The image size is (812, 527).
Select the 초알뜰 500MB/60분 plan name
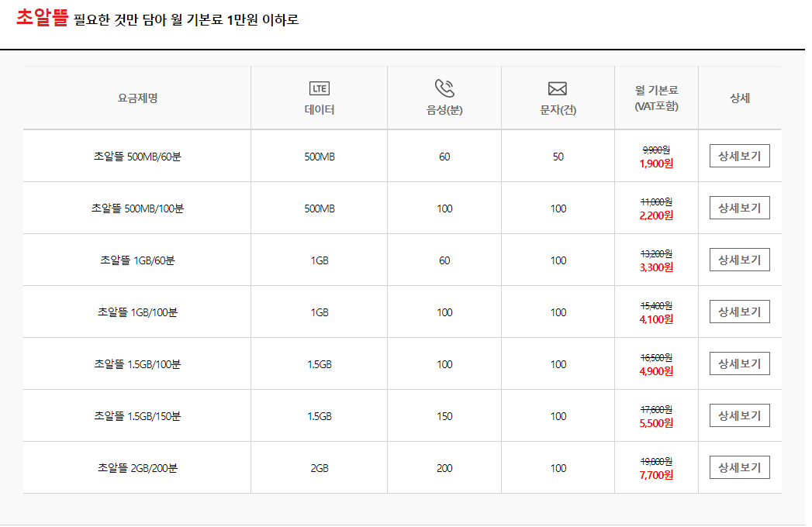pos(137,157)
